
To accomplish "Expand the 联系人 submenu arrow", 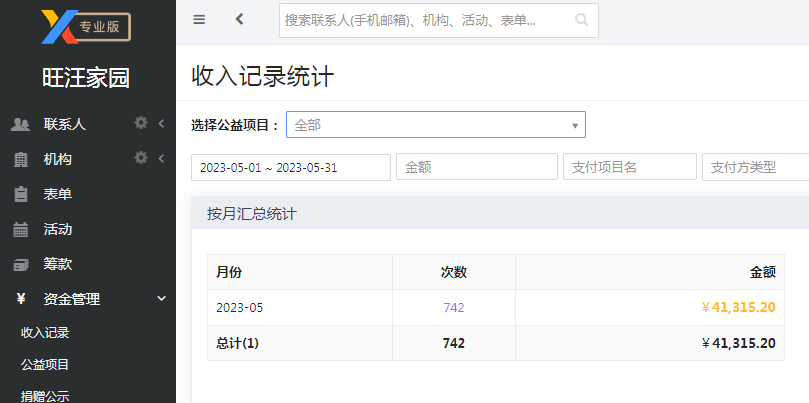I will pyautogui.click(x=161, y=124).
